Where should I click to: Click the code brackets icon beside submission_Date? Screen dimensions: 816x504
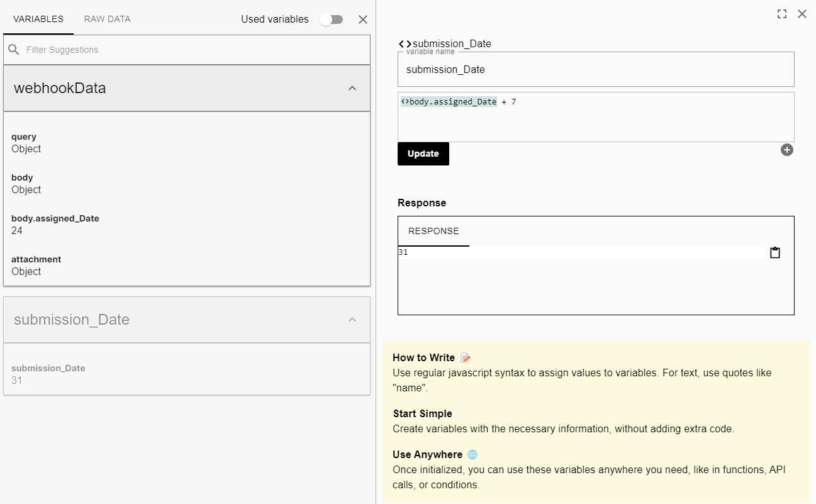click(x=405, y=44)
